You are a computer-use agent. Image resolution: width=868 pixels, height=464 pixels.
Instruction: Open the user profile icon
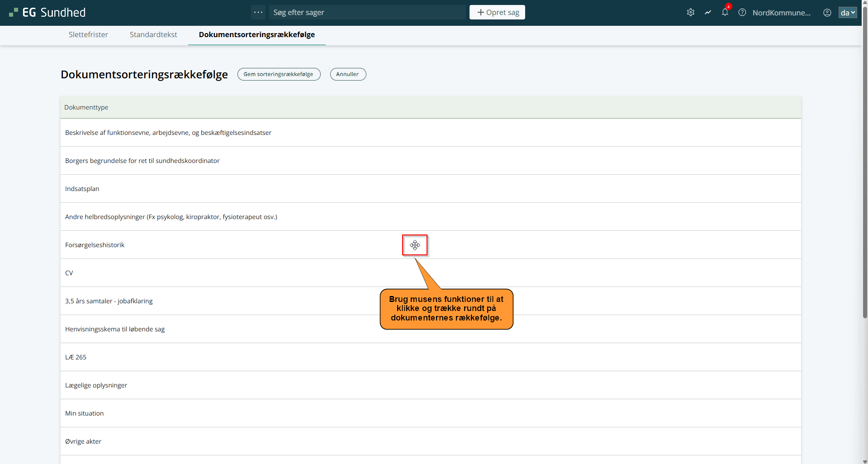pos(827,13)
